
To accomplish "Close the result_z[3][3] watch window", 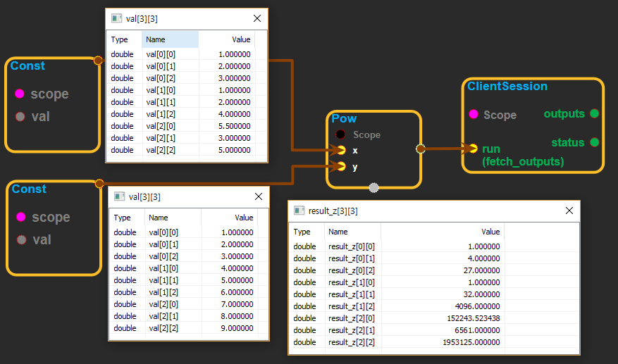I will [569, 211].
